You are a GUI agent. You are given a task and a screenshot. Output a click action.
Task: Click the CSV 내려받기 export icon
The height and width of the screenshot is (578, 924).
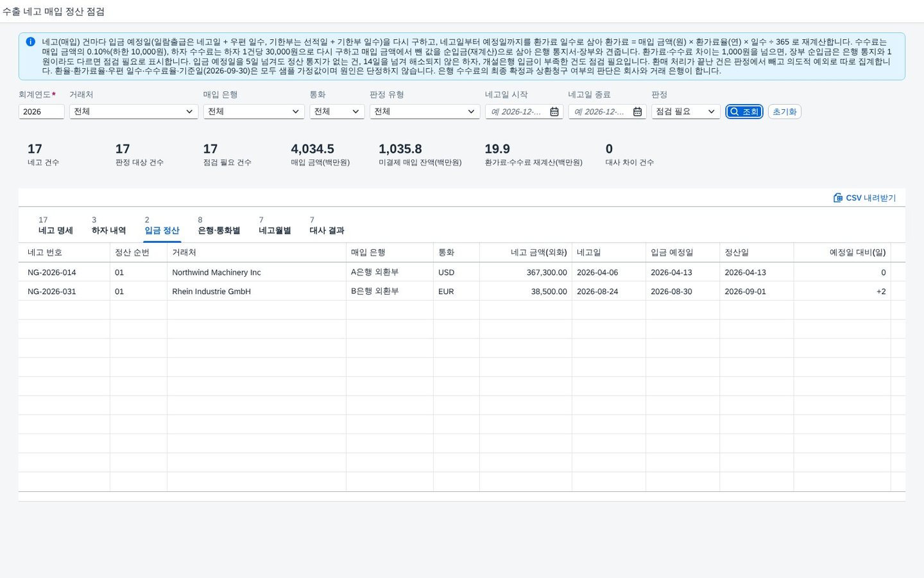tap(838, 198)
